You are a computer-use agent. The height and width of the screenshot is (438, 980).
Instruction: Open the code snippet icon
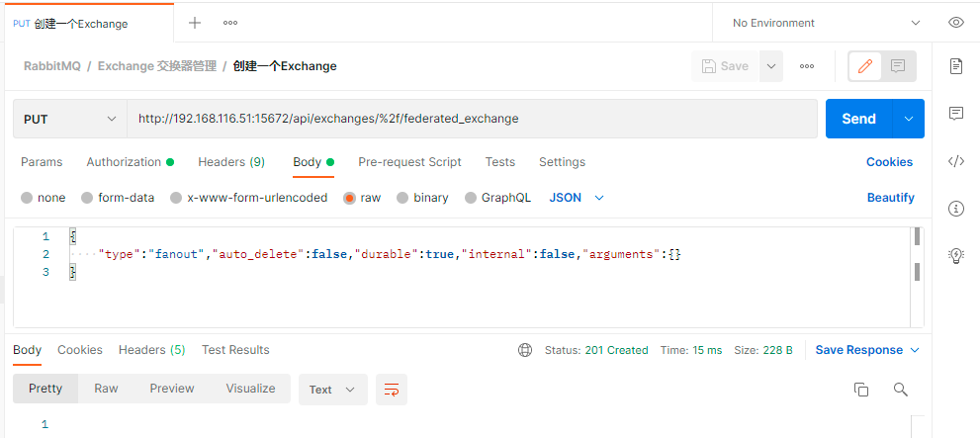click(955, 162)
